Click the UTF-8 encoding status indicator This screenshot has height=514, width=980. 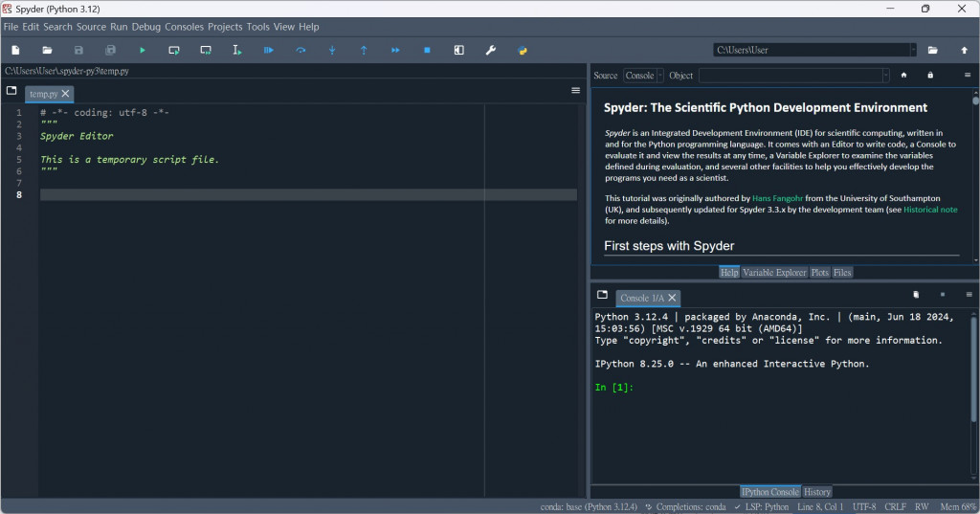[x=864, y=507]
